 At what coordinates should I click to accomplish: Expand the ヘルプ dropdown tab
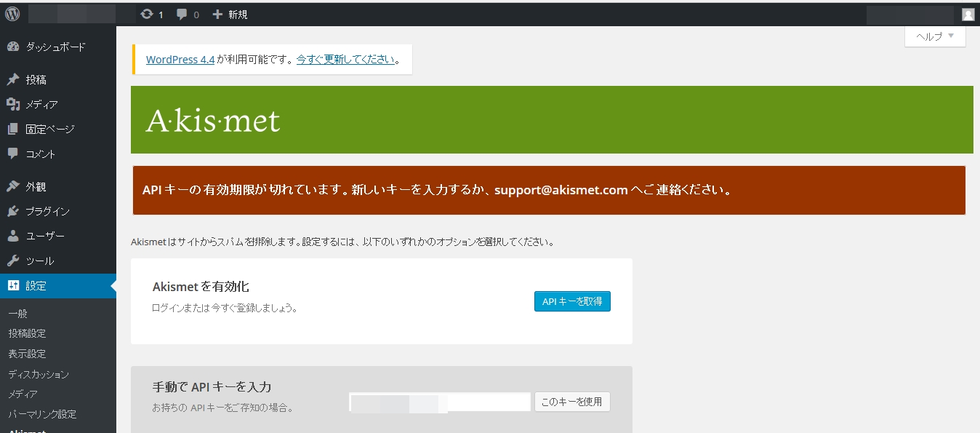[x=935, y=36]
